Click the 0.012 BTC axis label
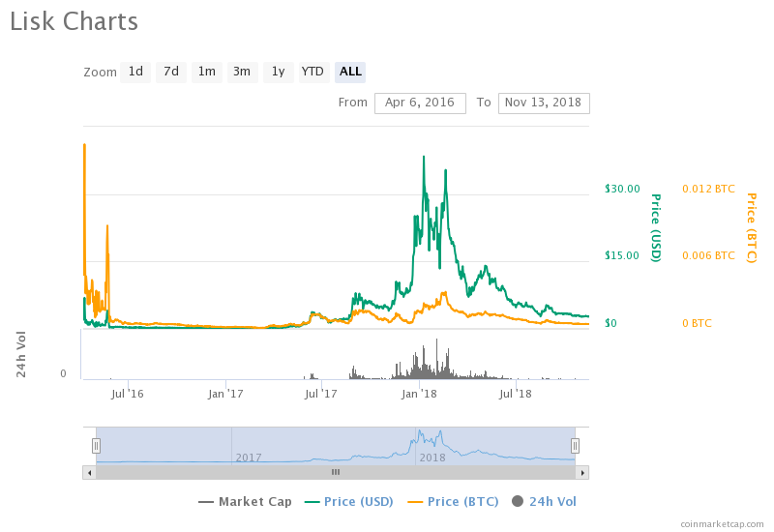 click(x=708, y=189)
